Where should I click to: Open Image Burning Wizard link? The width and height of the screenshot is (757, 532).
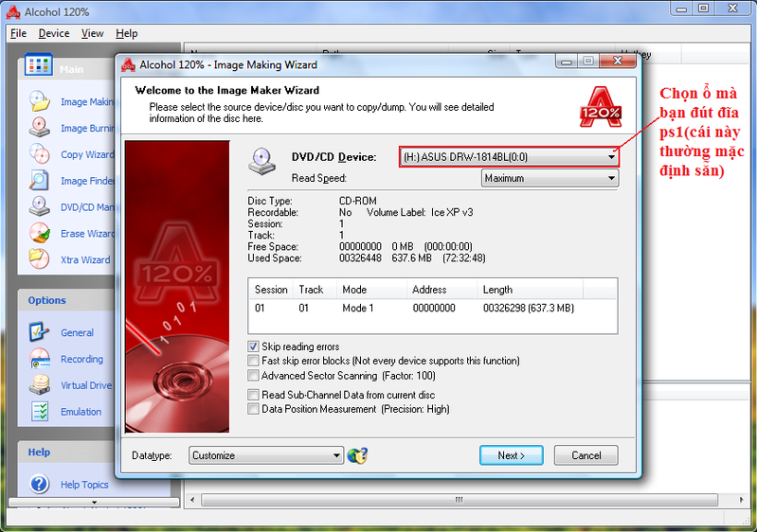coord(88,129)
